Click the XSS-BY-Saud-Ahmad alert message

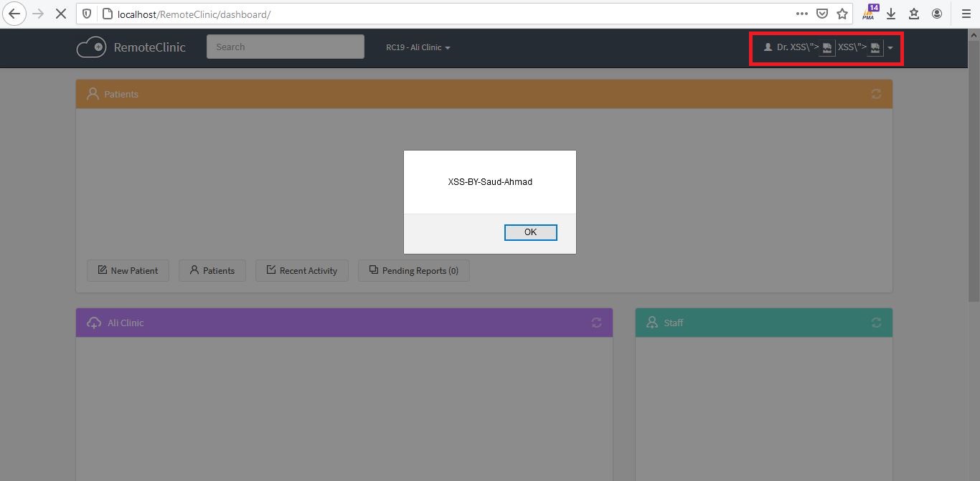click(x=490, y=182)
